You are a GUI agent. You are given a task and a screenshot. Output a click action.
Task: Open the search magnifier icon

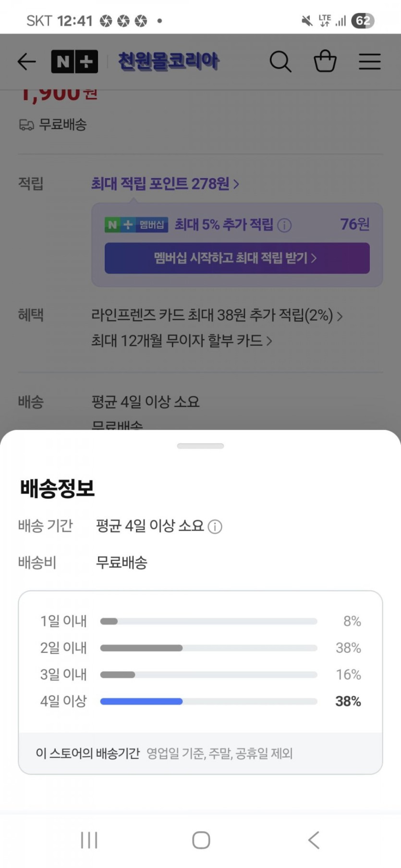[x=280, y=61]
